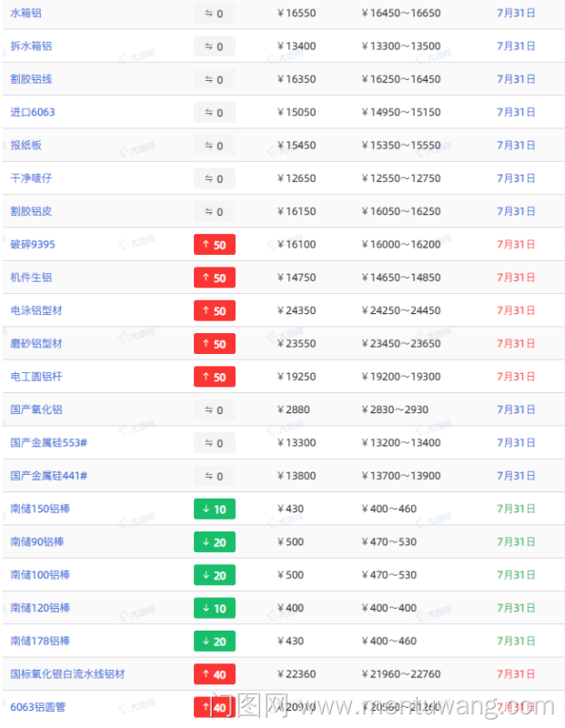Open the 南储90铝棒 product link
This screenshot has width=565, height=728.
click(x=37, y=542)
